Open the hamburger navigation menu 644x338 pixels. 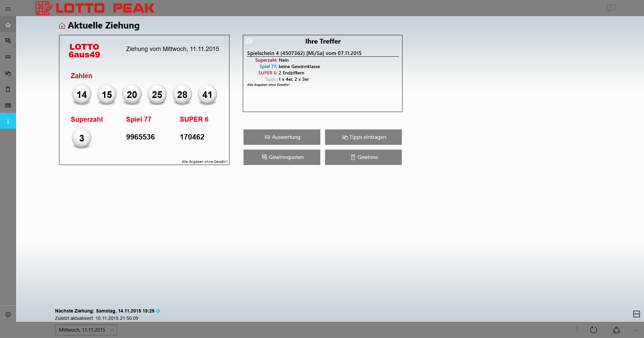pyautogui.click(x=8, y=9)
